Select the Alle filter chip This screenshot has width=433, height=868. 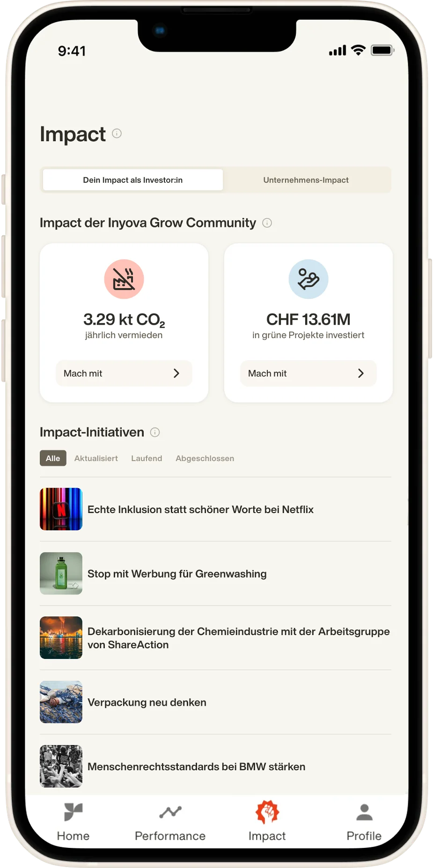click(53, 458)
